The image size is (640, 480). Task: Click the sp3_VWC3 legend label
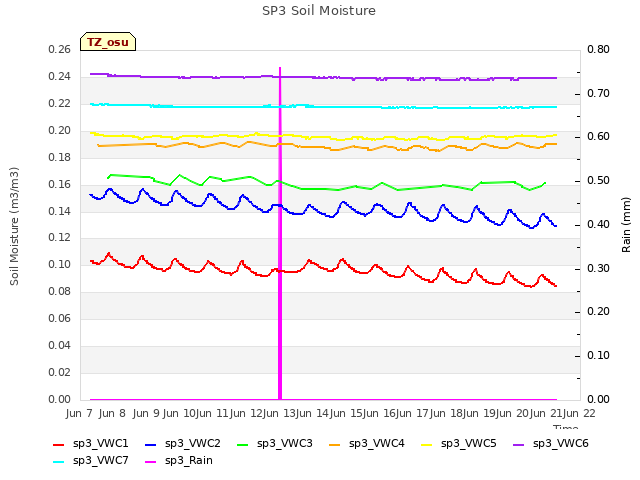point(284,443)
